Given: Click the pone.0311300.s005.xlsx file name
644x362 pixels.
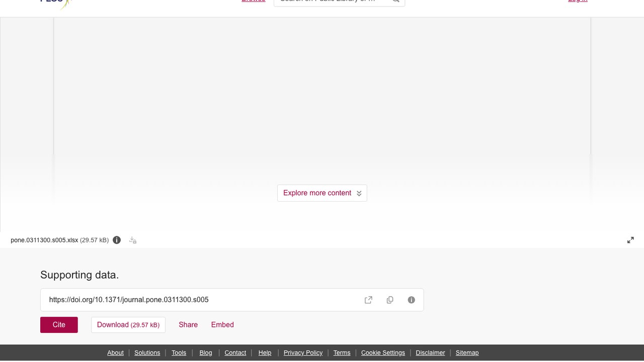Looking at the screenshot, I should (44, 240).
